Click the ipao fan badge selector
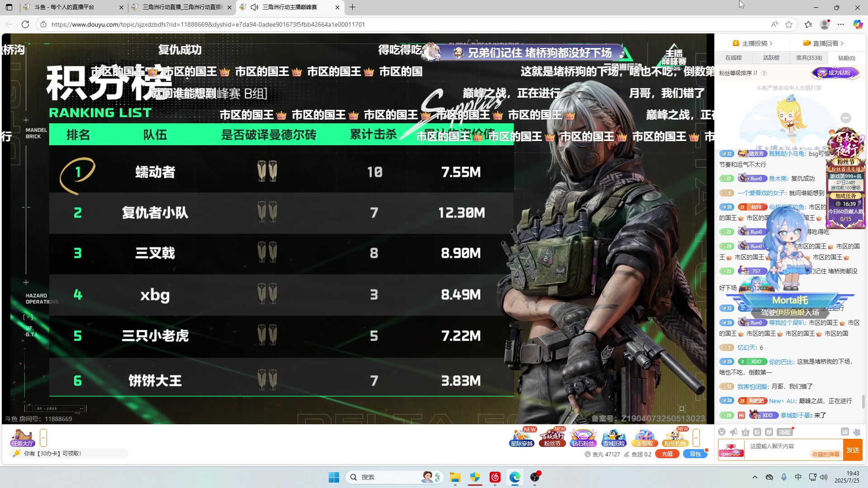The height and width of the screenshot is (488, 868). [x=731, y=450]
